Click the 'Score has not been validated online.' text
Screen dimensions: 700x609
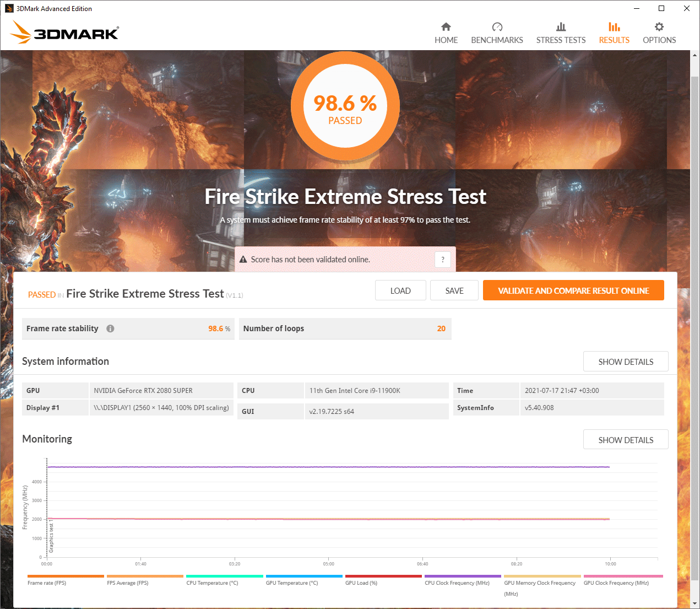coord(311,260)
